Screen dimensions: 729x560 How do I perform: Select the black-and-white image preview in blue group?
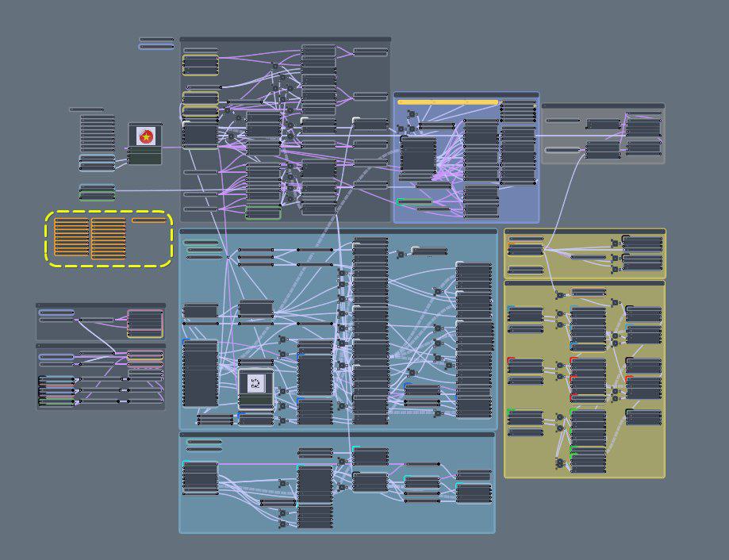click(255, 383)
